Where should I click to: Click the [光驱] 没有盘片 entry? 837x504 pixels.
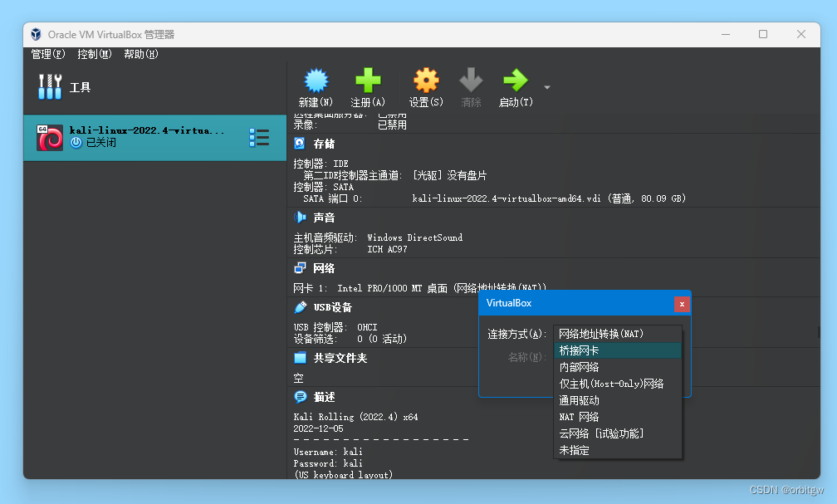(449, 176)
